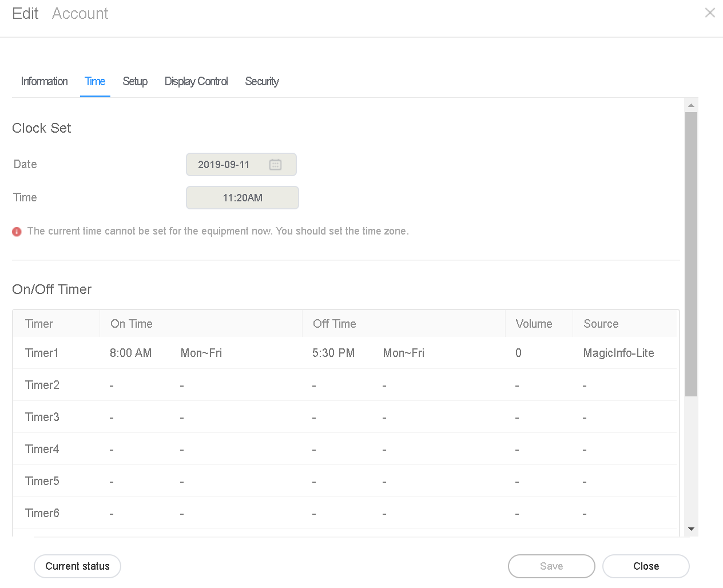Viewport: 723px width, 588px height.
Task: Select the Timer4 row label
Action: 42,449
